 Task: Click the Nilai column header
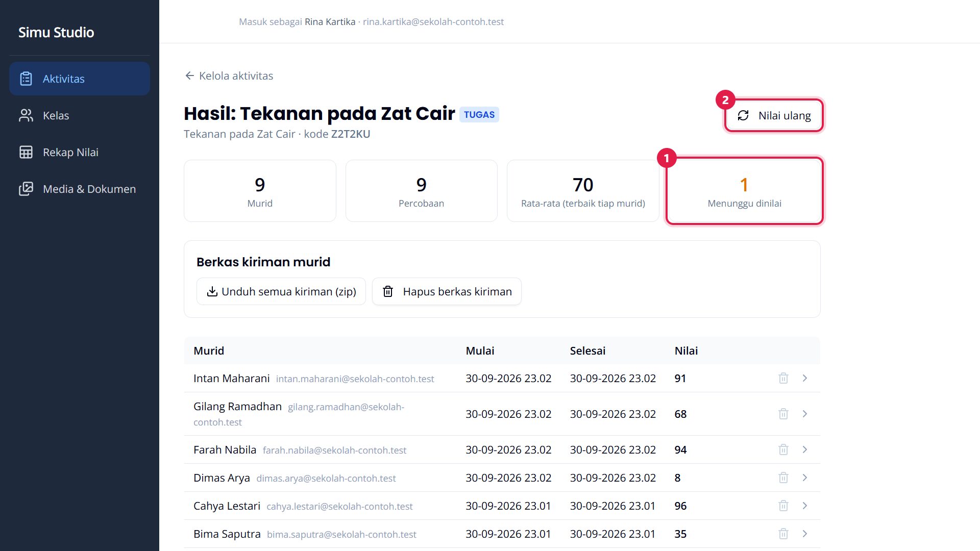686,350
